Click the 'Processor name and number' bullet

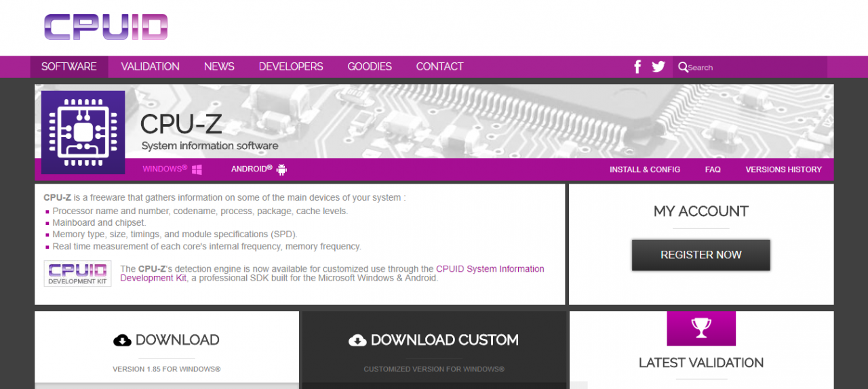[200, 211]
